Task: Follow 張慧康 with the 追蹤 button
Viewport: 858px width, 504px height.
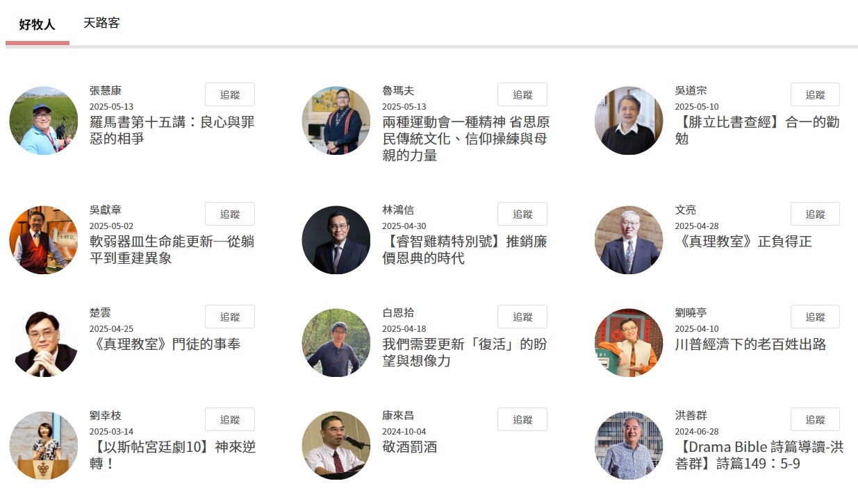Action: [x=230, y=94]
